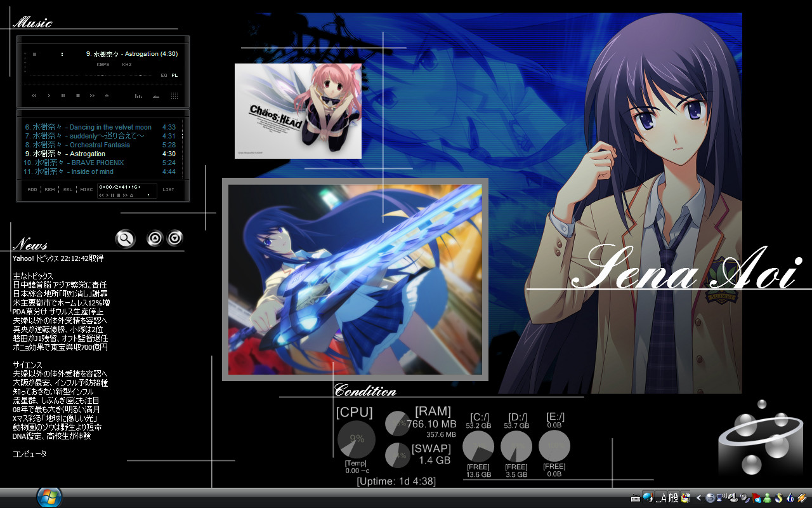Viewport: 812px width, 508px height.
Task: Click the IME globe language bar icon
Action: coord(648,498)
